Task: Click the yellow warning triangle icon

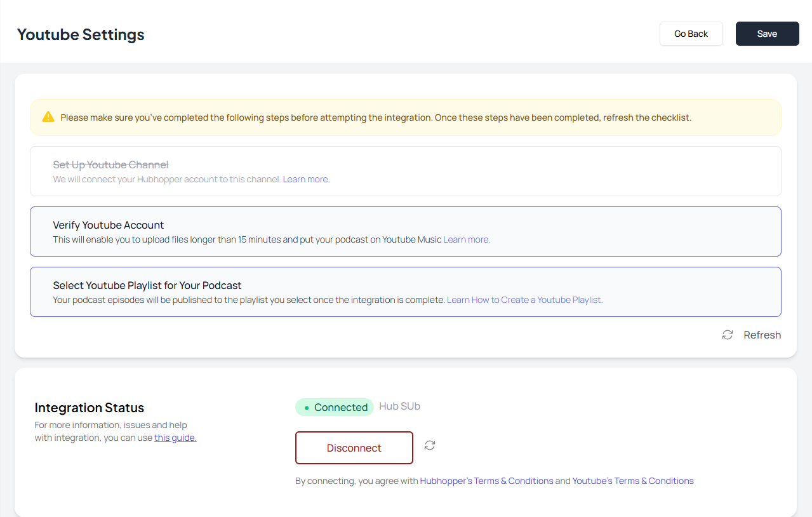Action: 48,117
